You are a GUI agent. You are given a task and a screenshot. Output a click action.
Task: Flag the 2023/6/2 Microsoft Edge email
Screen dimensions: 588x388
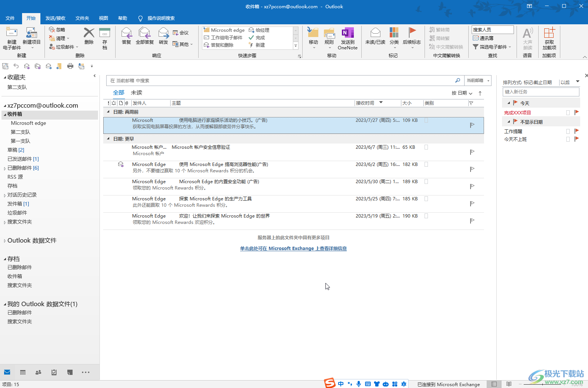pyautogui.click(x=472, y=169)
